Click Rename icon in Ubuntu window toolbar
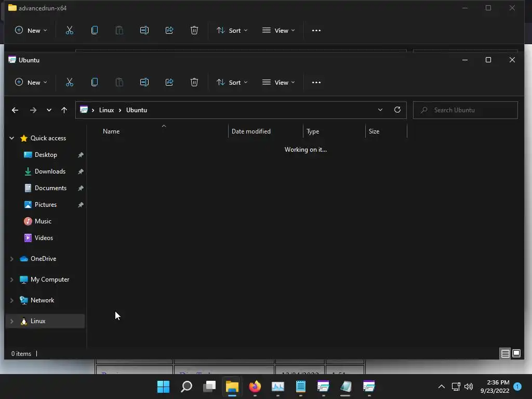Image resolution: width=532 pixels, height=399 pixels. pos(144,82)
